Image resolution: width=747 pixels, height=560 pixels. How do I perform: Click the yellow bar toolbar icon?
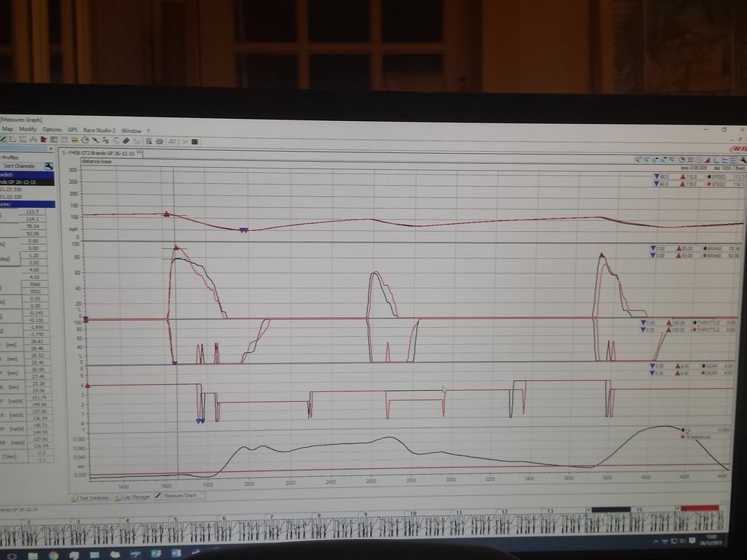[x=75, y=140]
